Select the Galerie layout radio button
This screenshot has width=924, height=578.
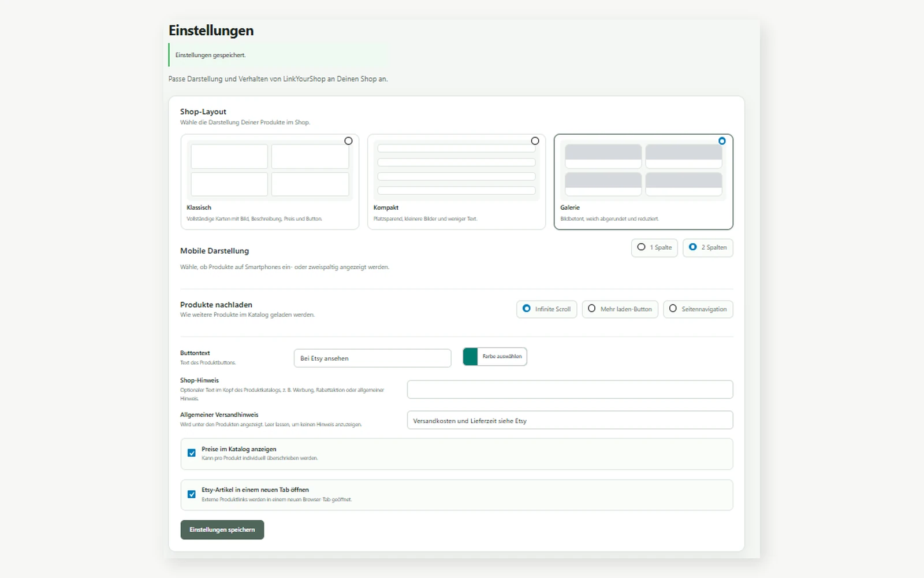[x=722, y=141]
